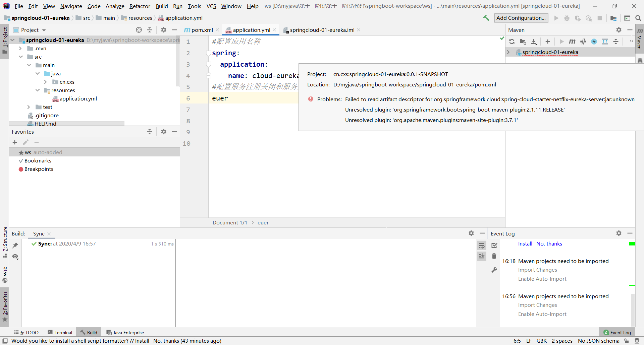Toggle scroll to end in Build output
Image resolution: width=644 pixels, height=345 pixels.
click(482, 256)
